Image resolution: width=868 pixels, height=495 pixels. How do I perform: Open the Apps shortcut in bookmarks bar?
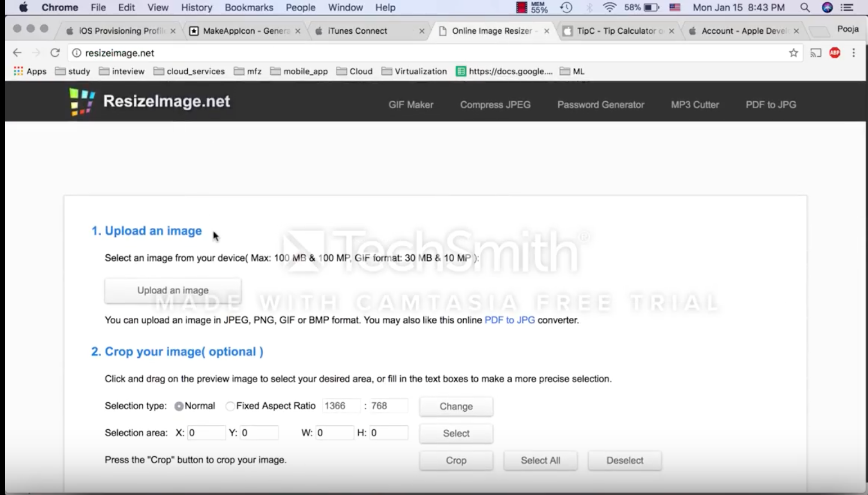click(x=30, y=71)
